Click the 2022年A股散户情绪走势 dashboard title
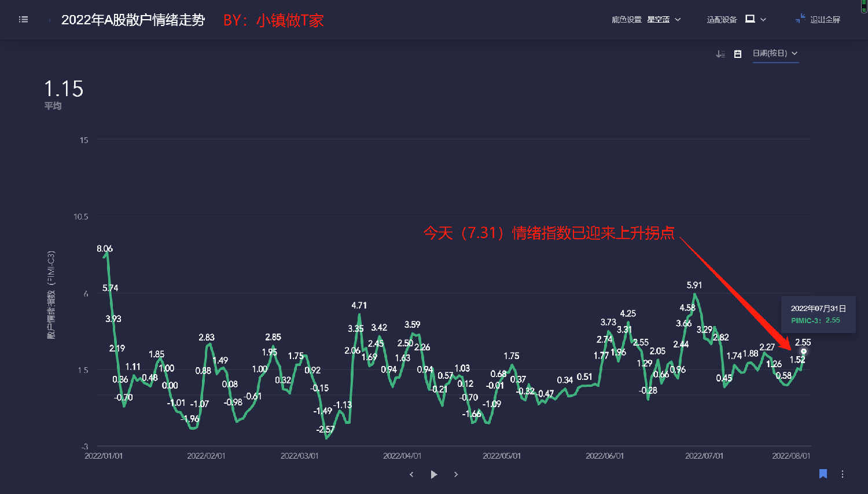The width and height of the screenshot is (868, 494). (133, 20)
